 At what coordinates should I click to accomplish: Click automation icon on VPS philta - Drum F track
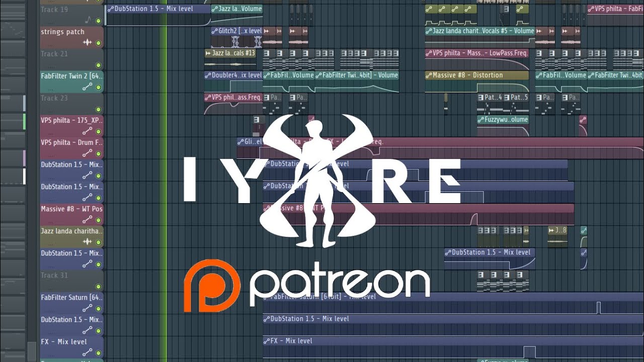tap(88, 153)
